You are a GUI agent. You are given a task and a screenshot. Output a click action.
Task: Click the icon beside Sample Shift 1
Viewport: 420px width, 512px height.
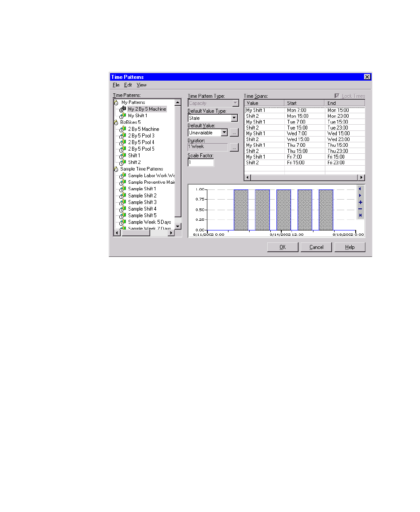pyautogui.click(x=123, y=189)
